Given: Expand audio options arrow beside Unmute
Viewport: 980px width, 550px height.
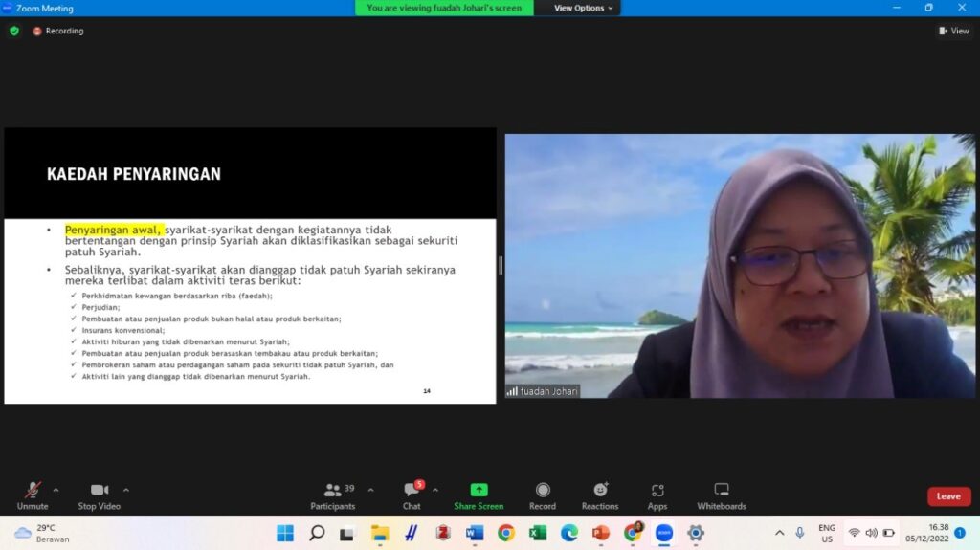Looking at the screenshot, I should click(x=56, y=490).
